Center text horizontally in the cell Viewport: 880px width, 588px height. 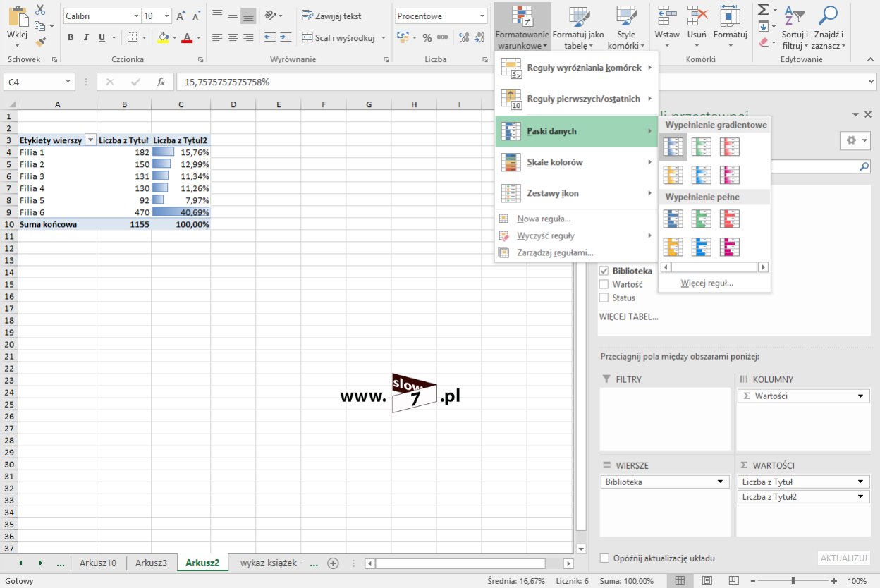(233, 37)
